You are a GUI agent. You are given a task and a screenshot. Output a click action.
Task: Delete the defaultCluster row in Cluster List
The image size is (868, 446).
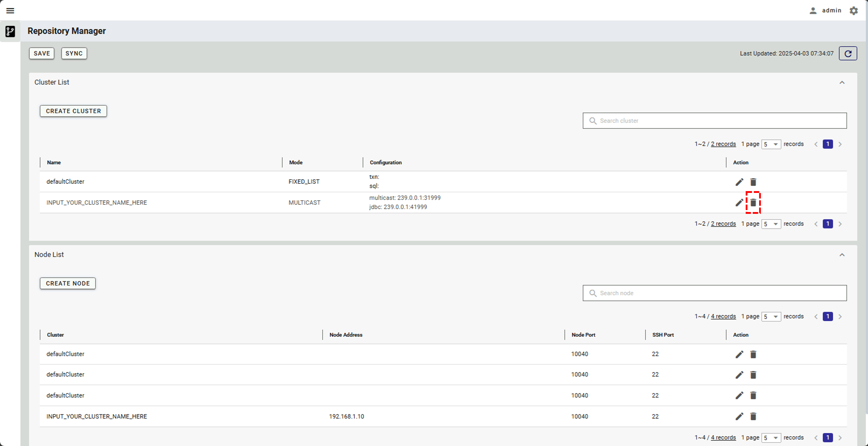point(753,182)
